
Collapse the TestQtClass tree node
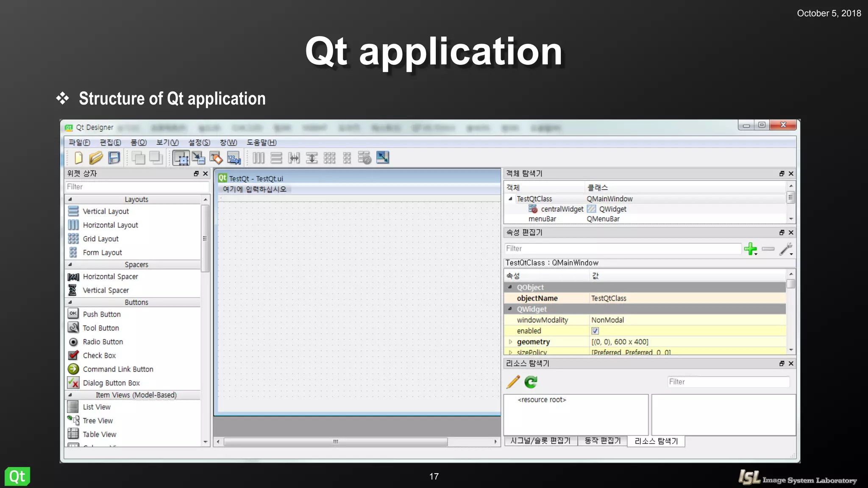point(510,199)
